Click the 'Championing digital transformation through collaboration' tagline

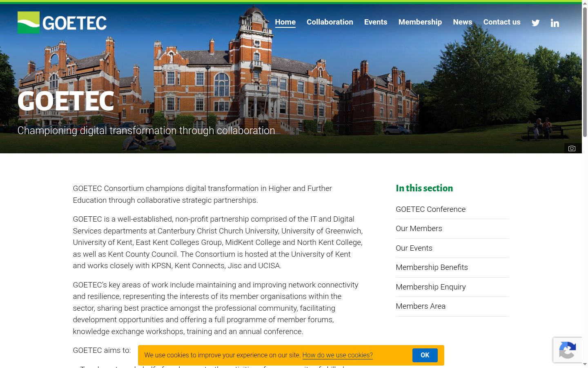pos(146,130)
